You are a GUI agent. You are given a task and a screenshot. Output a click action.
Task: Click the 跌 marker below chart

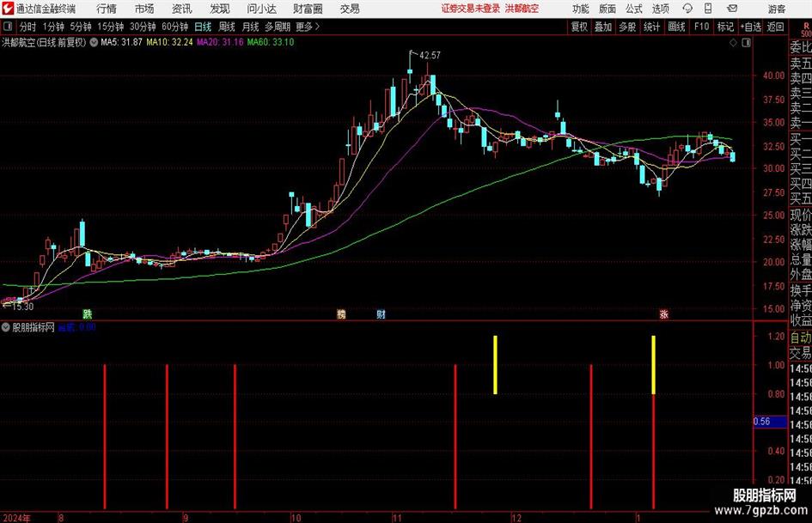click(88, 313)
